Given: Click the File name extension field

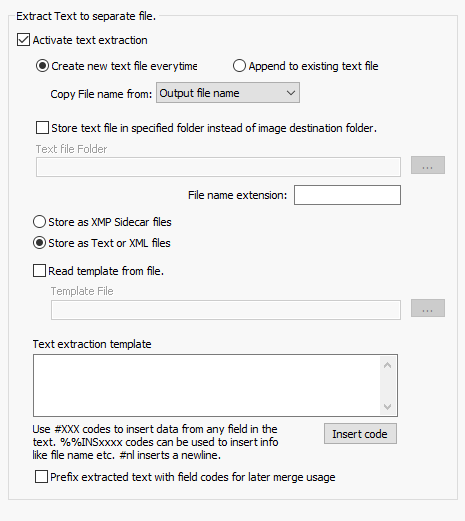Looking at the screenshot, I should coord(347,195).
